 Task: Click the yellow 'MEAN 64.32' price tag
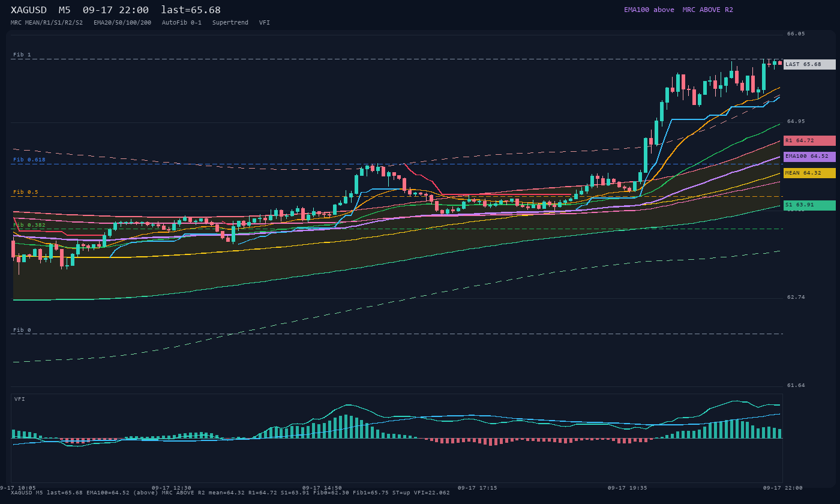809,173
